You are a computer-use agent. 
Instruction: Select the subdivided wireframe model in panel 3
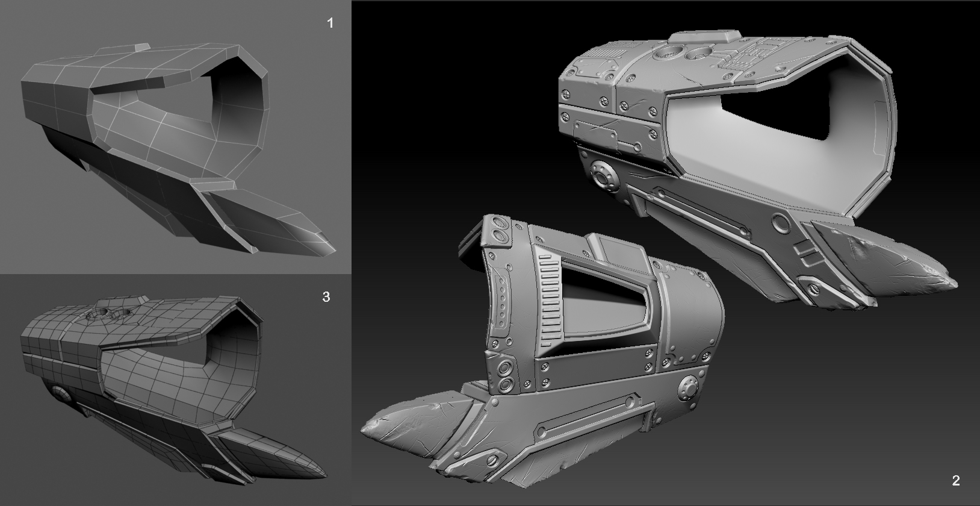tap(175, 392)
